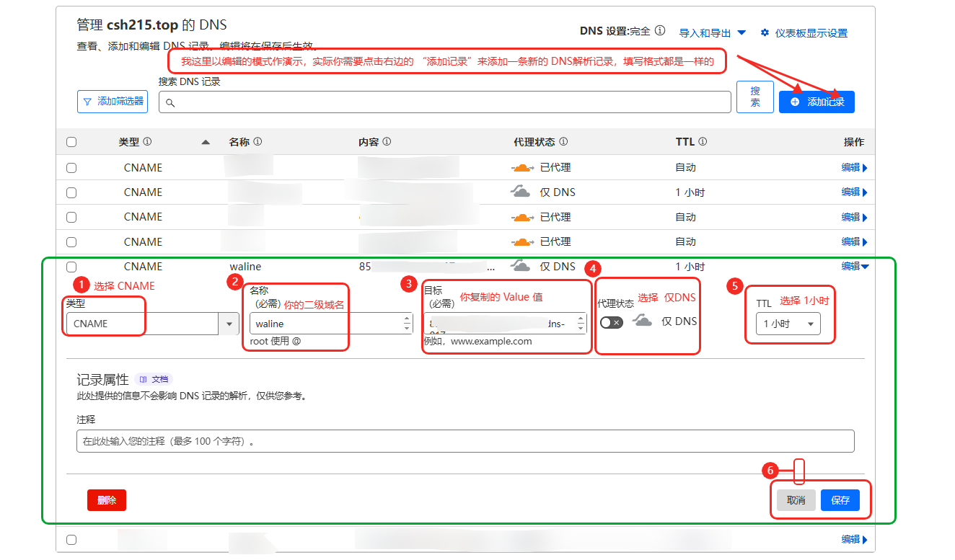The width and height of the screenshot is (955, 560).
Task: Check the checkbox for the waline record
Action: pyautogui.click(x=71, y=267)
